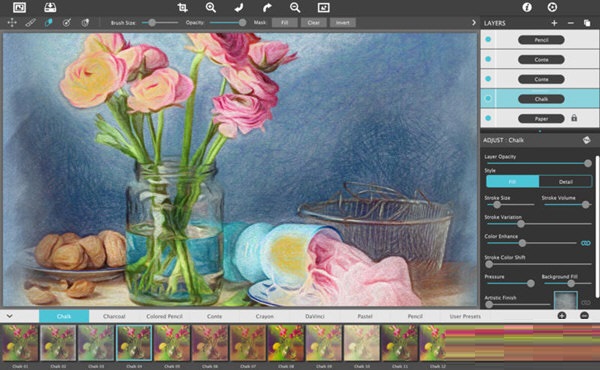Click the Layer Opacity slider handle
The height and width of the screenshot is (370, 600).
(x=588, y=163)
